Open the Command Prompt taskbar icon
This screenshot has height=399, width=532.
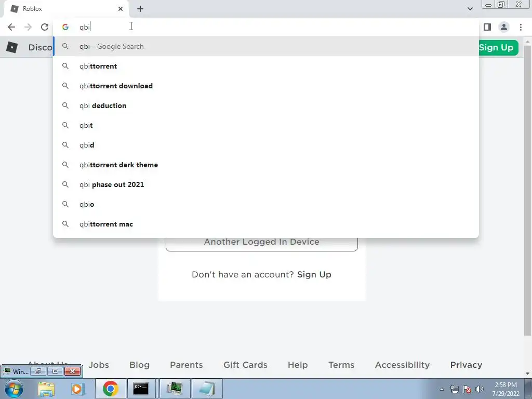[141, 389]
